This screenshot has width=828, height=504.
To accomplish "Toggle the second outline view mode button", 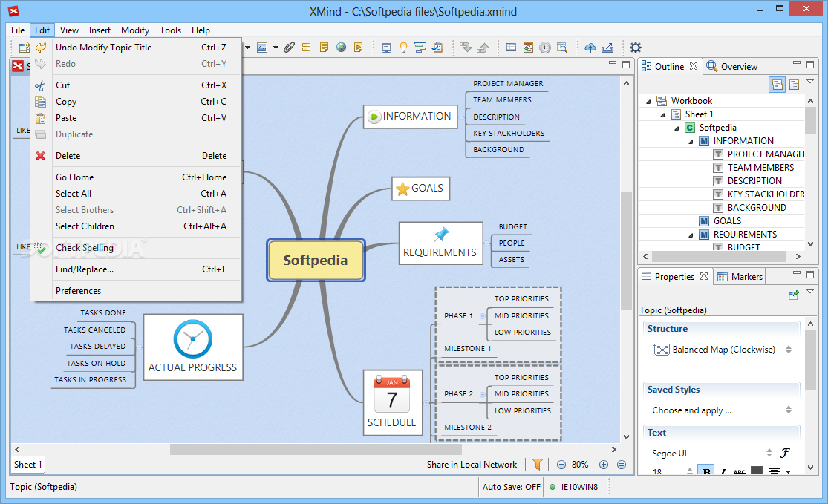I will tap(794, 85).
